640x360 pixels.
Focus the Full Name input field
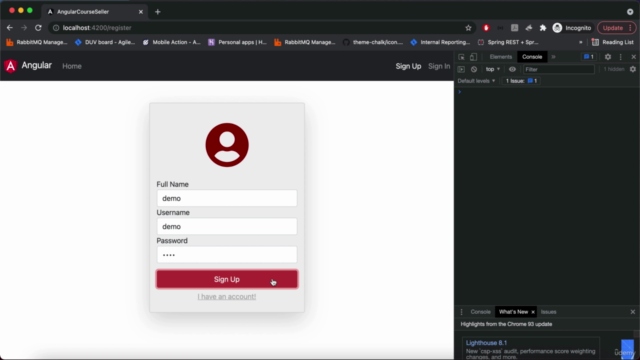[x=227, y=198]
